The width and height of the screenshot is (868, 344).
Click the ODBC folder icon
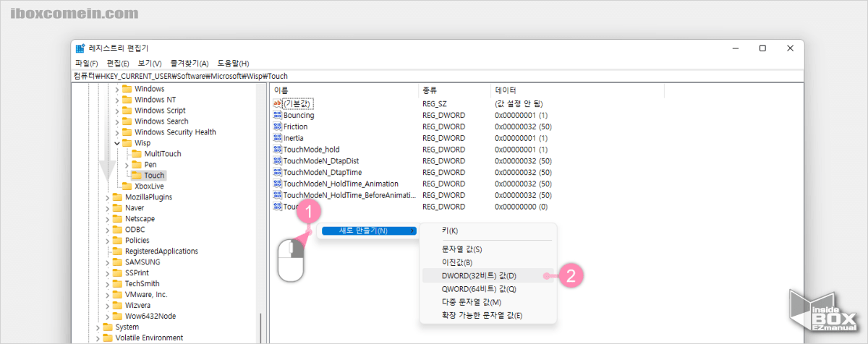pyautogui.click(x=117, y=229)
